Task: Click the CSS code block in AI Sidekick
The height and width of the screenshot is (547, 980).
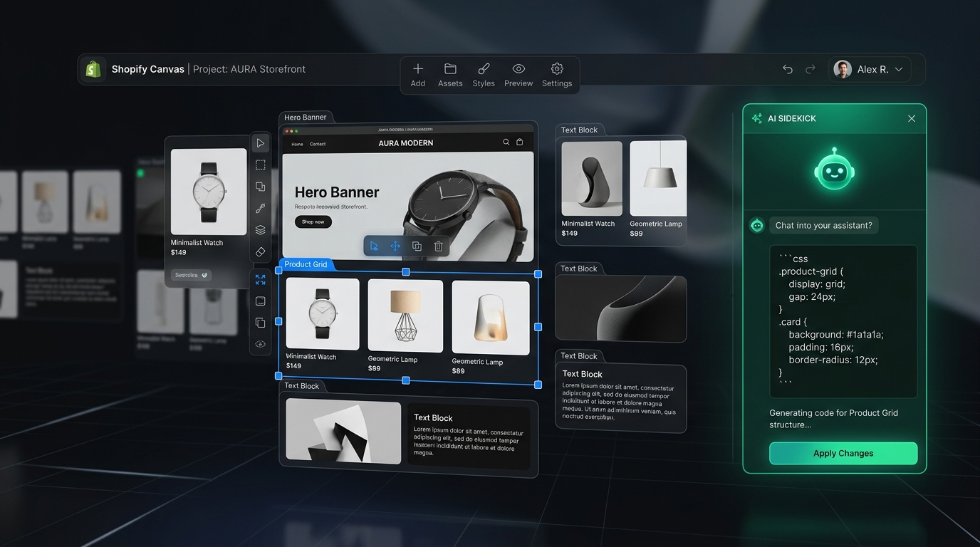Action: tap(843, 322)
